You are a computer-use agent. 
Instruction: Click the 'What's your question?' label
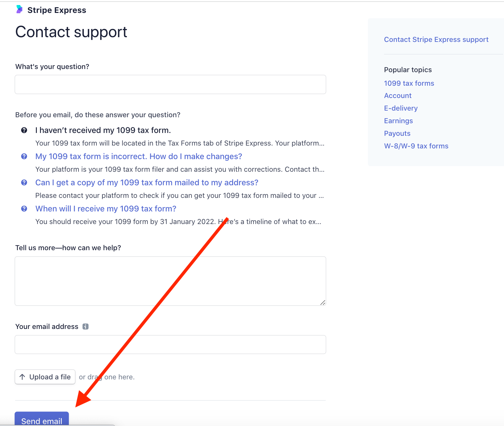pos(52,66)
